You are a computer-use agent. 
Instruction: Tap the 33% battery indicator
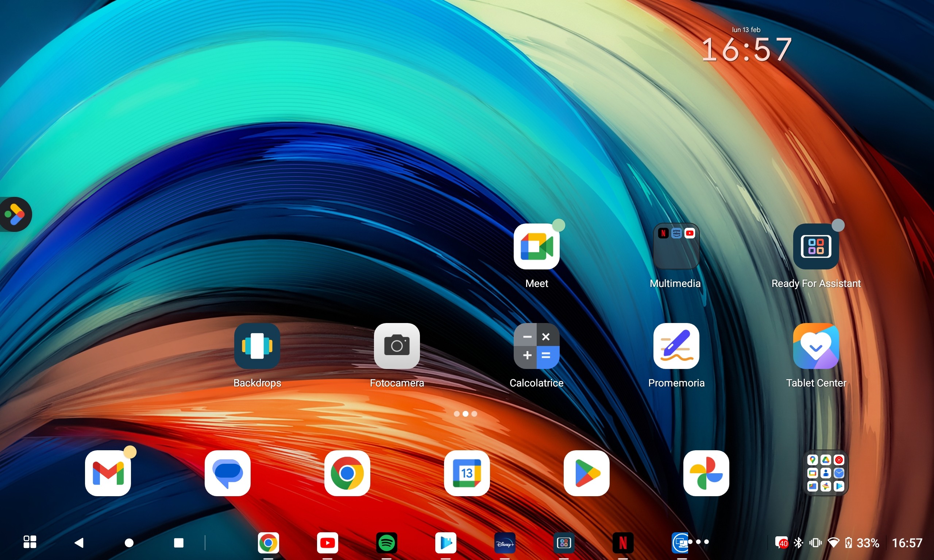(862, 542)
